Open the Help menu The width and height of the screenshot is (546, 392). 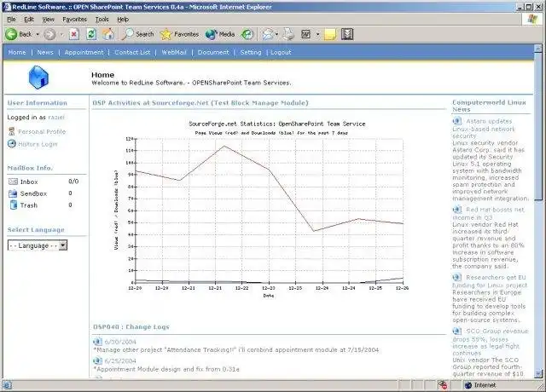tap(123, 20)
